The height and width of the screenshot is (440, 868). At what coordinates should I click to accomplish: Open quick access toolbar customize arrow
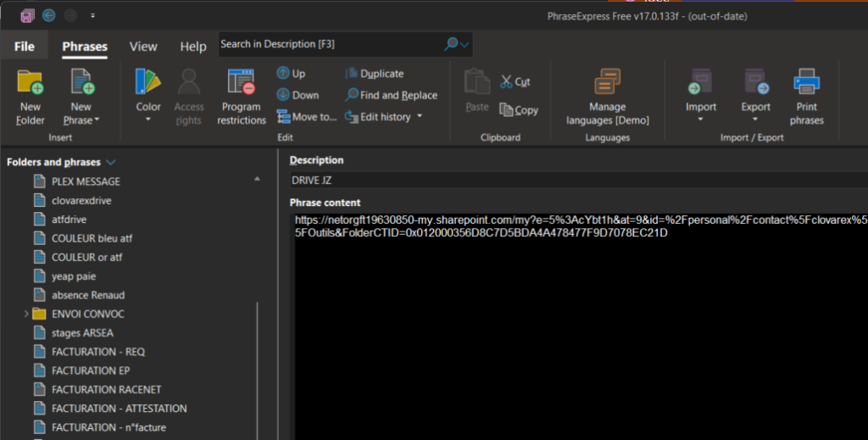pos(92,16)
